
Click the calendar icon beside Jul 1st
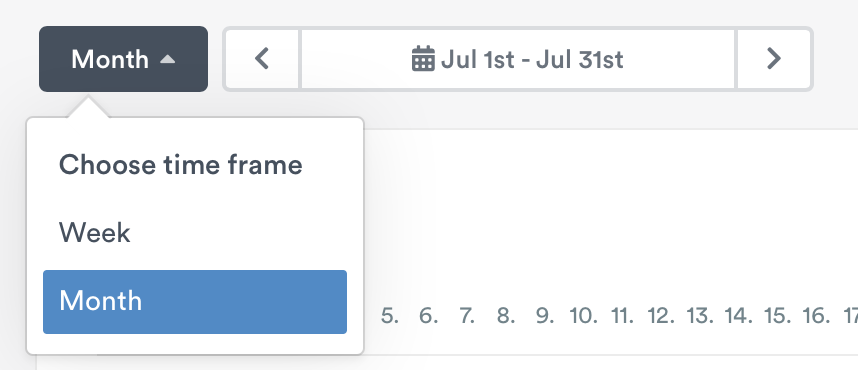(x=423, y=59)
